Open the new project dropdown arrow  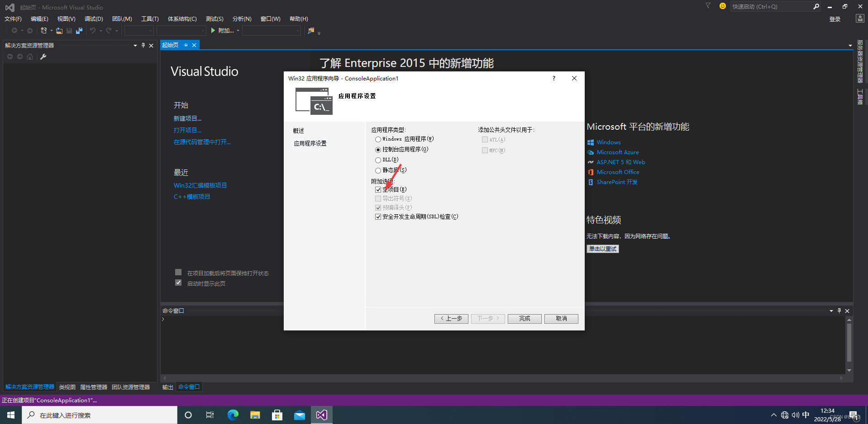(x=51, y=31)
